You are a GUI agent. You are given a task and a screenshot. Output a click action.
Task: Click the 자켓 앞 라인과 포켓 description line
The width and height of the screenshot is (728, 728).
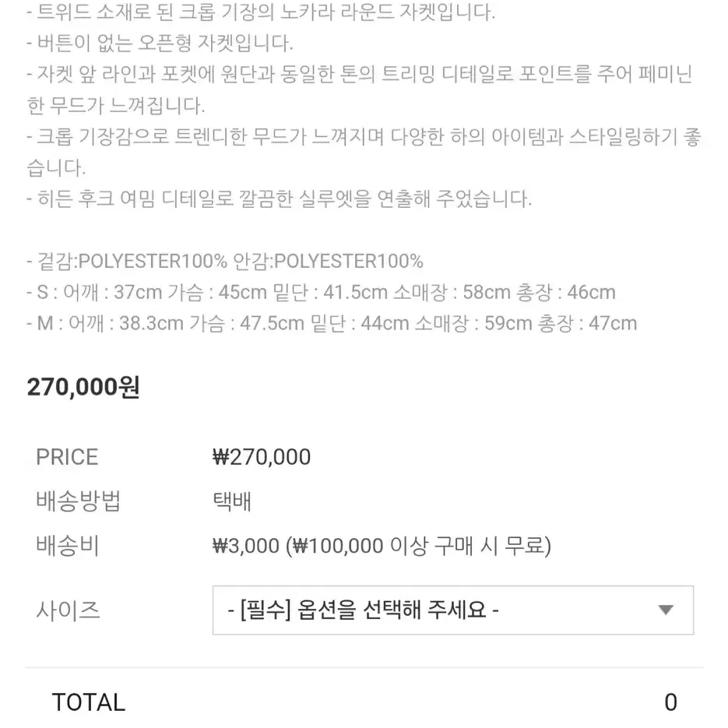pyautogui.click(x=360, y=90)
